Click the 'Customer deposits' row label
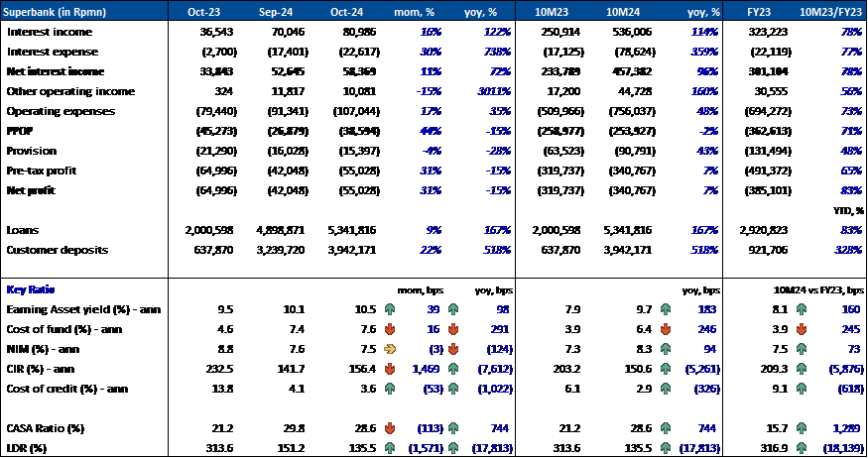The height and width of the screenshot is (458, 868). (57, 250)
